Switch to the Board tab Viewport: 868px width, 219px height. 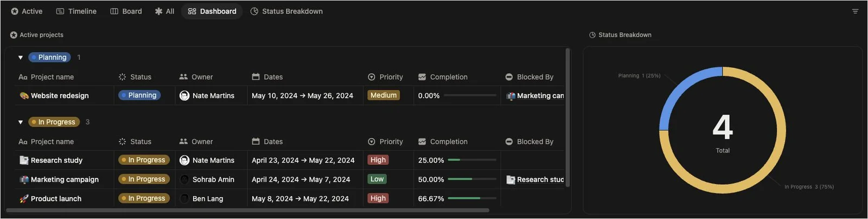[x=126, y=11]
